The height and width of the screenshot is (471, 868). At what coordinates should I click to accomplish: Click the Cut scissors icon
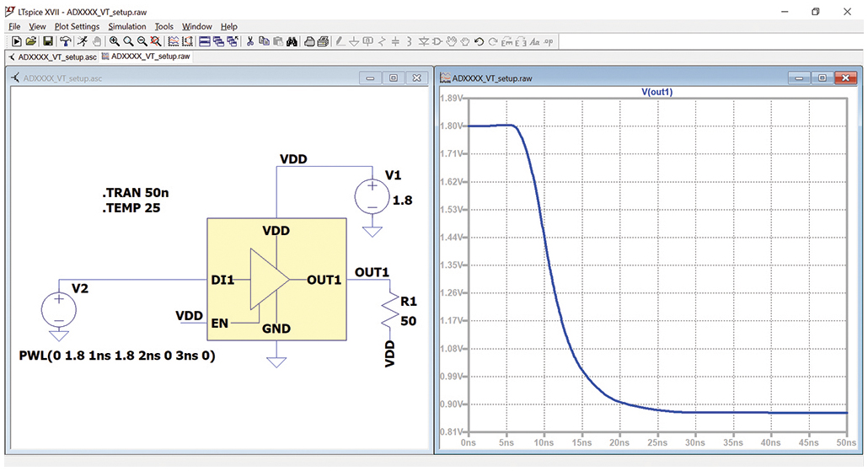pos(250,41)
